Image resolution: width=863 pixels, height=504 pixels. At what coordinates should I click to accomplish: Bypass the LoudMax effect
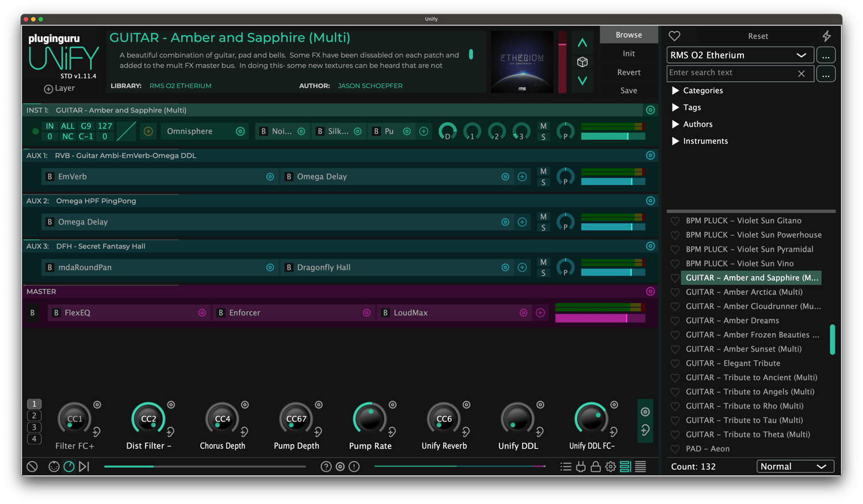[385, 313]
